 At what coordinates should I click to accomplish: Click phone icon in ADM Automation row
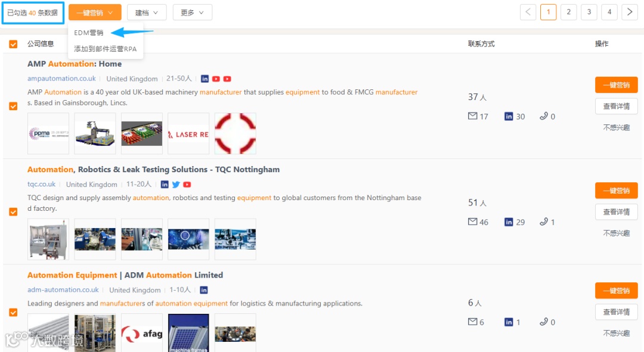[543, 322]
